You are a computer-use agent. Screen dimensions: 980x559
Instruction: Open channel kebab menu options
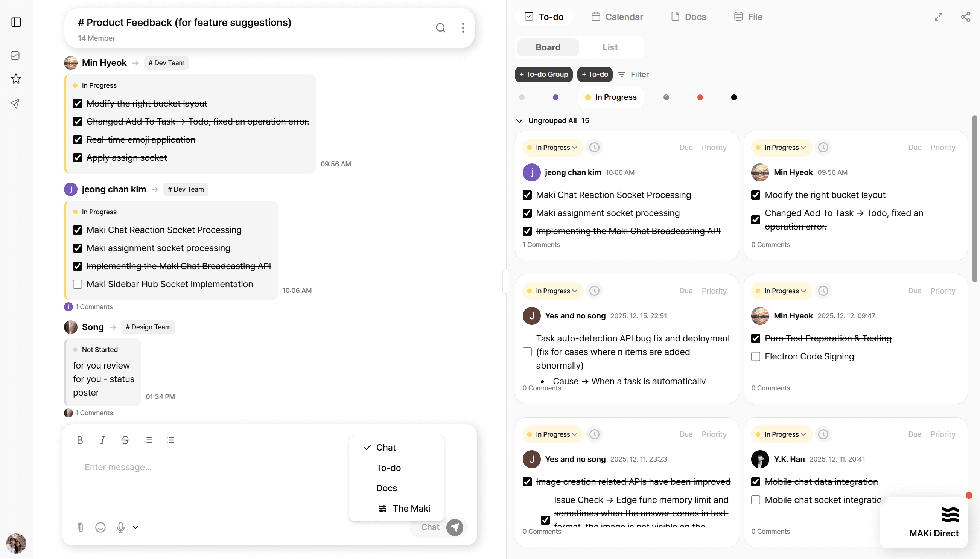[463, 27]
